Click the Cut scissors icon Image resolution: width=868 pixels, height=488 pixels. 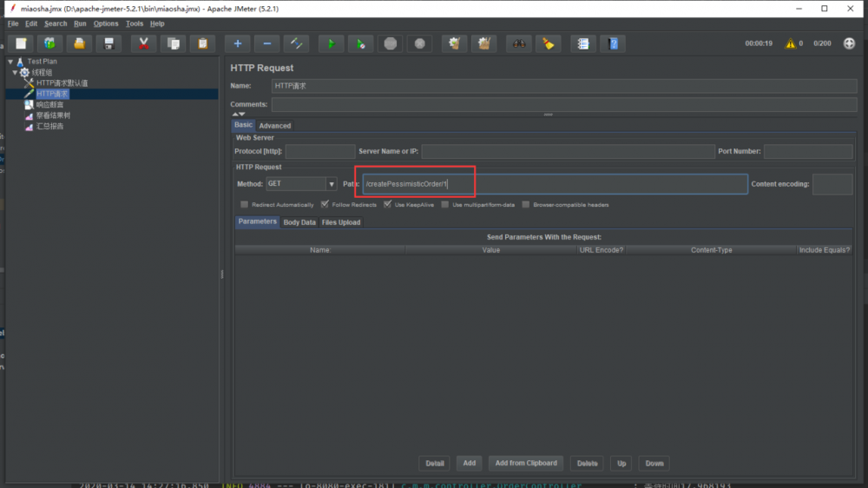(144, 43)
